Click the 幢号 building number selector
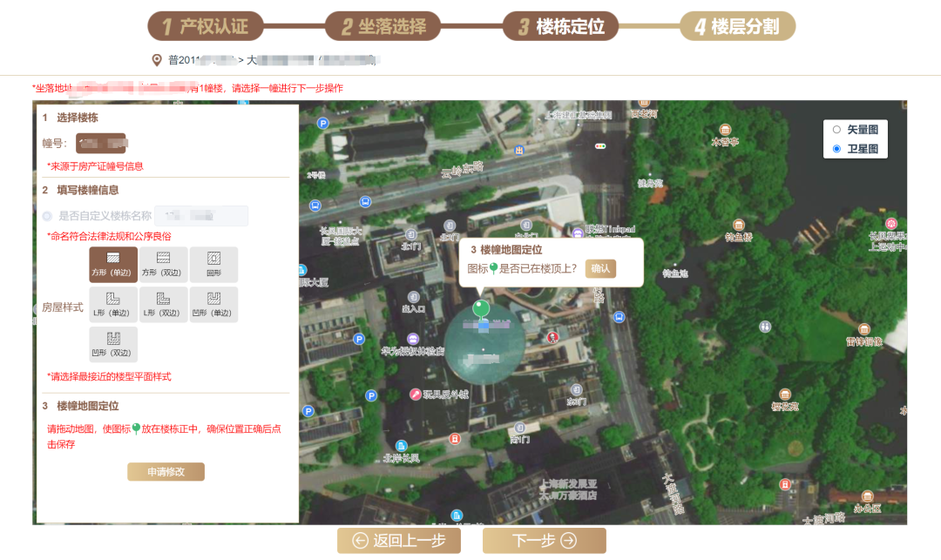This screenshot has width=941, height=560. 101,143
